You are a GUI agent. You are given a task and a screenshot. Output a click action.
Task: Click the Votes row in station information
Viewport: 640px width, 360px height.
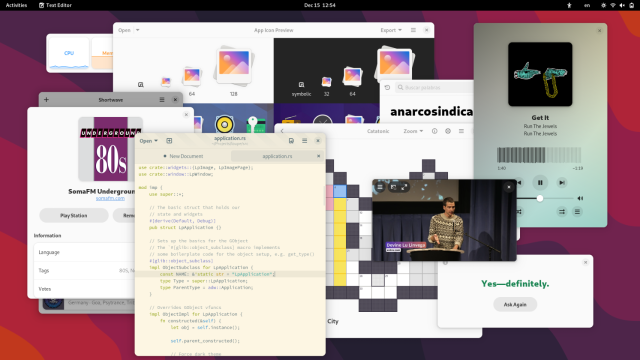(85, 289)
